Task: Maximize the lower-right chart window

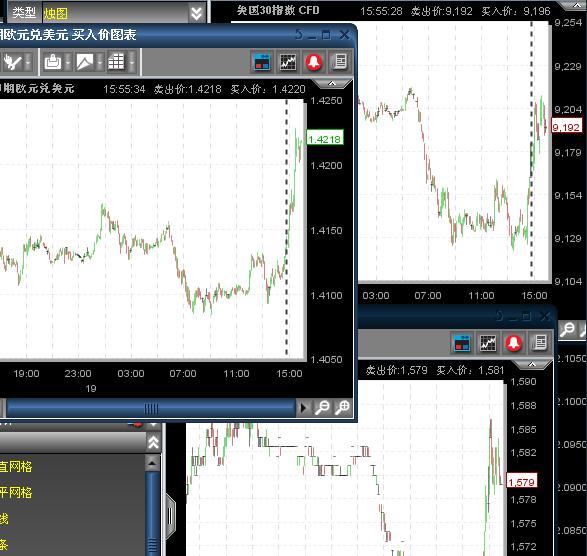Action: [x=526, y=317]
